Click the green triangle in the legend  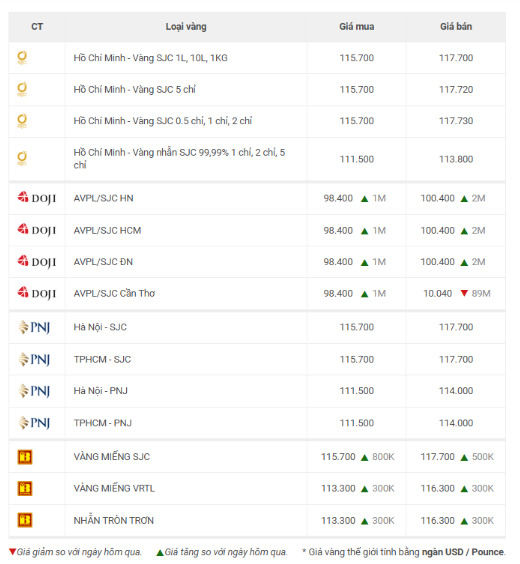tap(160, 552)
